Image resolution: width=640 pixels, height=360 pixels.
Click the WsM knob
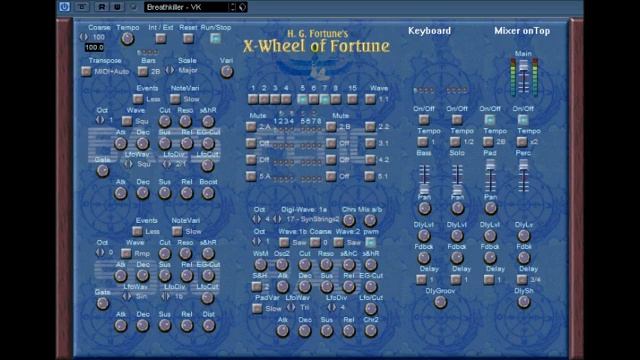tap(260, 264)
